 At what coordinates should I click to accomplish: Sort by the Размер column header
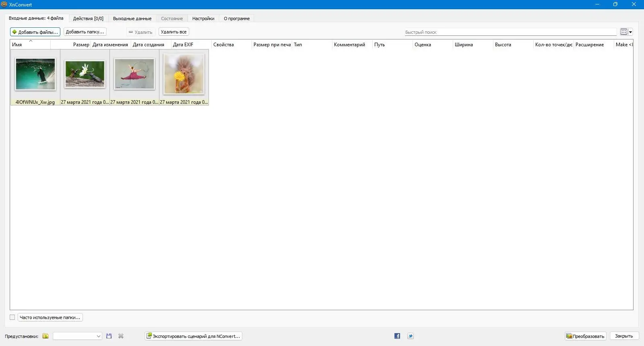click(x=71, y=44)
